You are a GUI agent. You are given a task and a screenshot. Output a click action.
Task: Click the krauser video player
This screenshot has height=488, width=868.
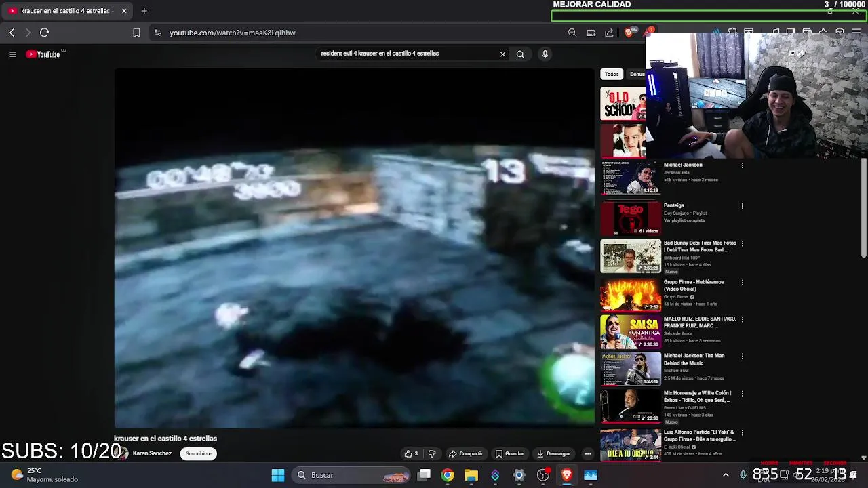pos(354,248)
